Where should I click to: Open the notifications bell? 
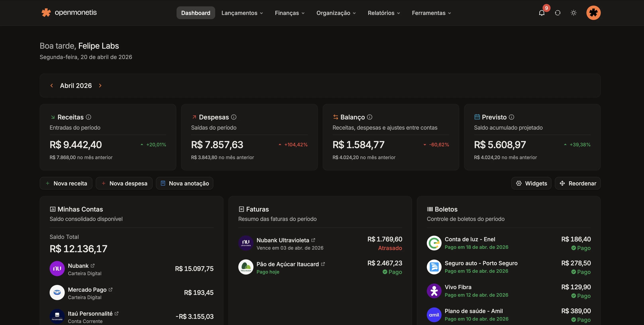(x=542, y=13)
